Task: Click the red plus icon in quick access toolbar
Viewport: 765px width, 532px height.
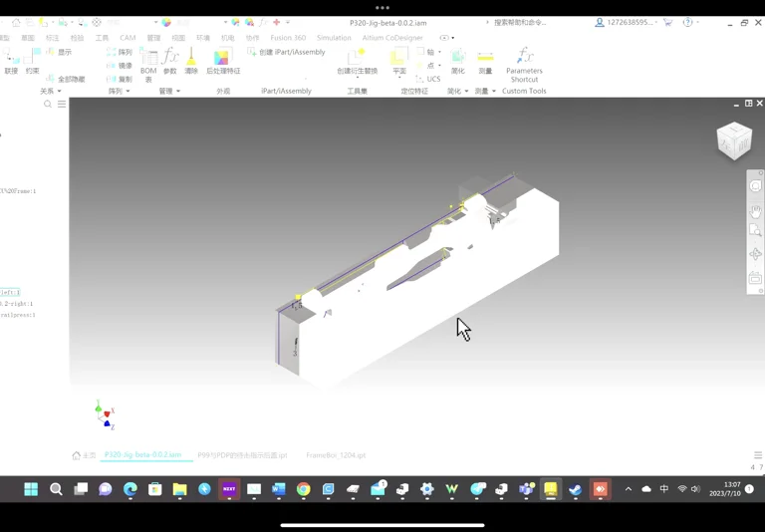Action: click(x=277, y=23)
